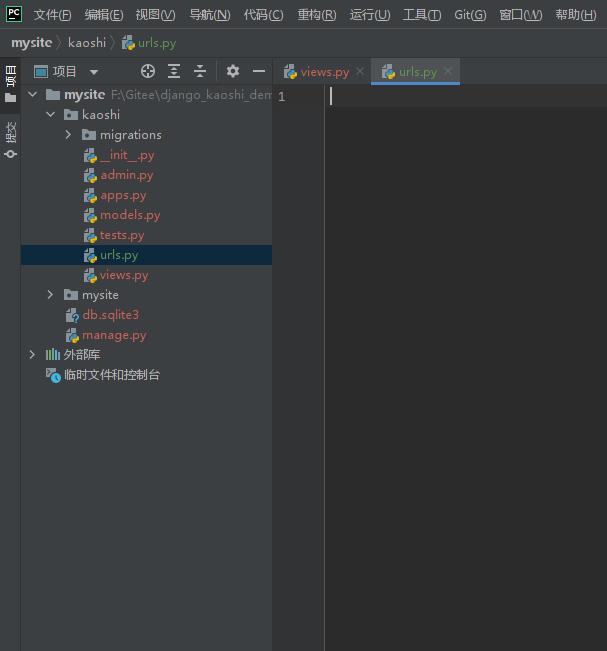Open the 代码(C) menu

[264, 15]
